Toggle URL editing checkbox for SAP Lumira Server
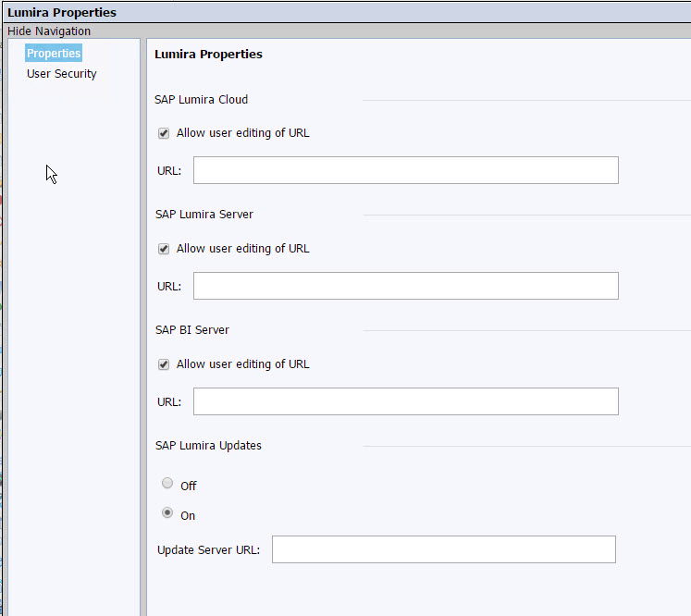Screen dimensions: 691x616 point(164,249)
